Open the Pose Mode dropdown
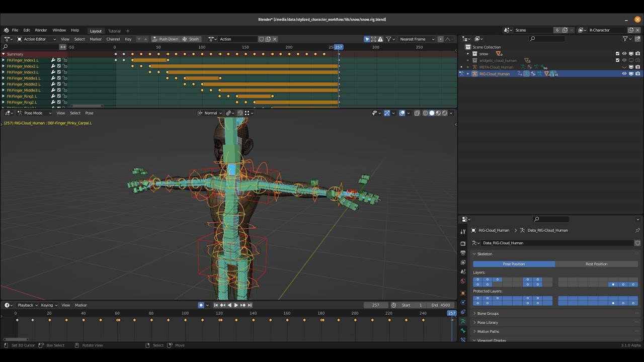This screenshot has width=644, height=362. pyautogui.click(x=35, y=113)
